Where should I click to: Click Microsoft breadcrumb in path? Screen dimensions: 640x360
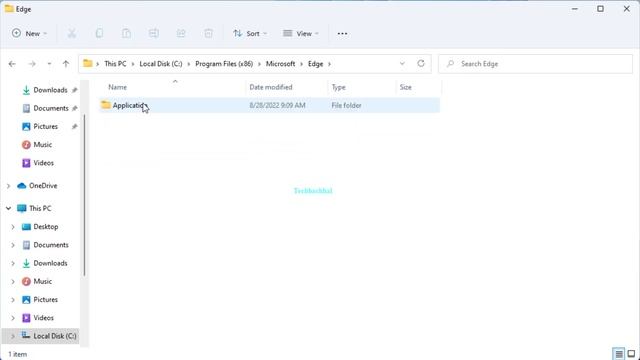280,64
